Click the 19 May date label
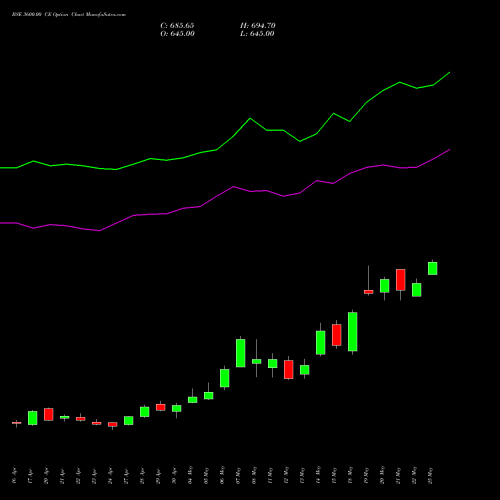Screen dimensions: 500x500 pos(366,475)
